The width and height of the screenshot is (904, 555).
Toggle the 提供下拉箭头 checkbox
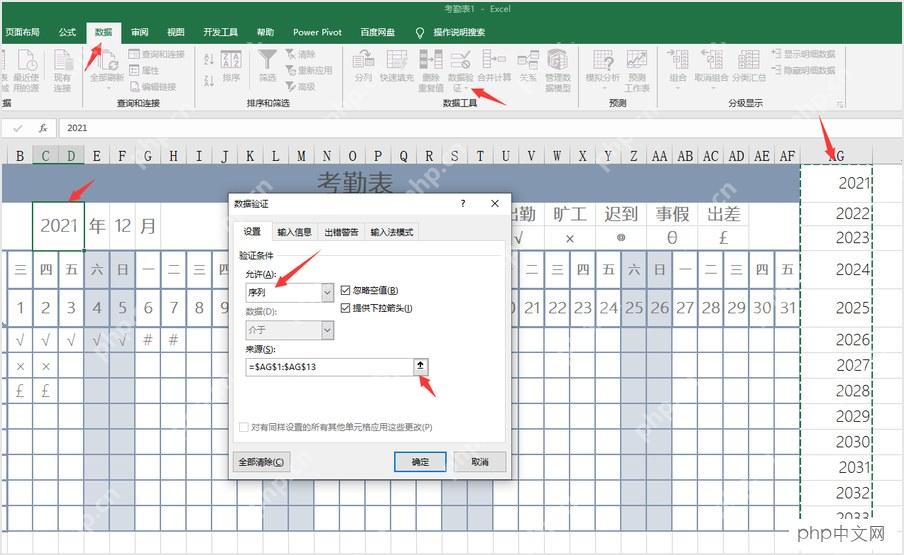pos(345,308)
